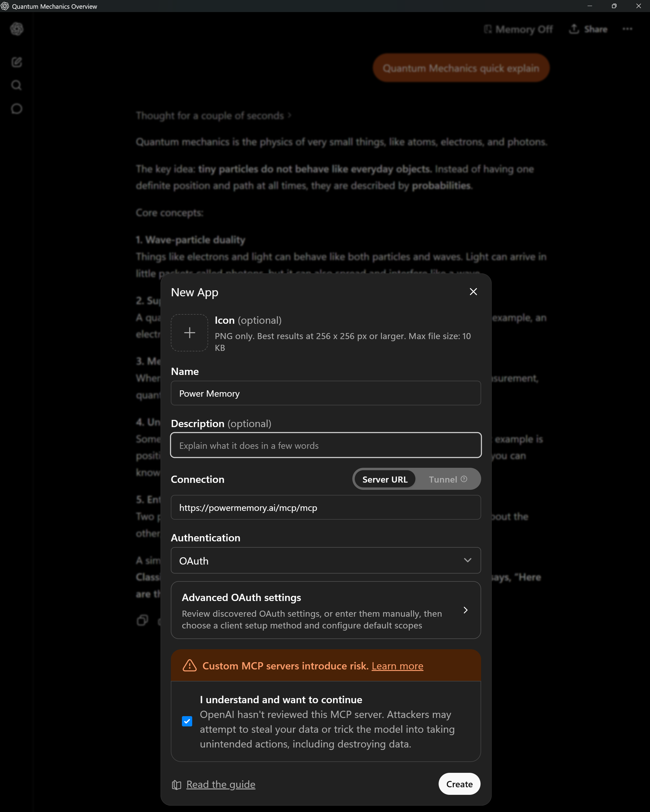The width and height of the screenshot is (650, 812).
Task: Toggle the Memory Off indicator
Action: [518, 29]
